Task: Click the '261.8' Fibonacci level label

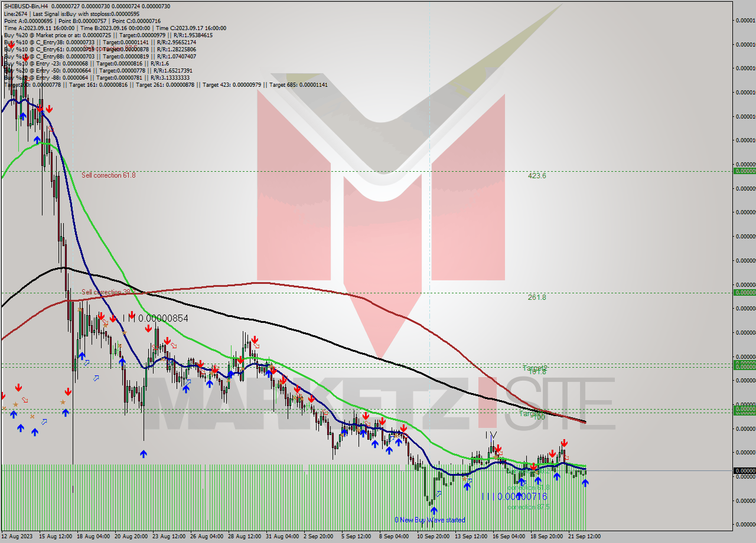Action: [537, 297]
